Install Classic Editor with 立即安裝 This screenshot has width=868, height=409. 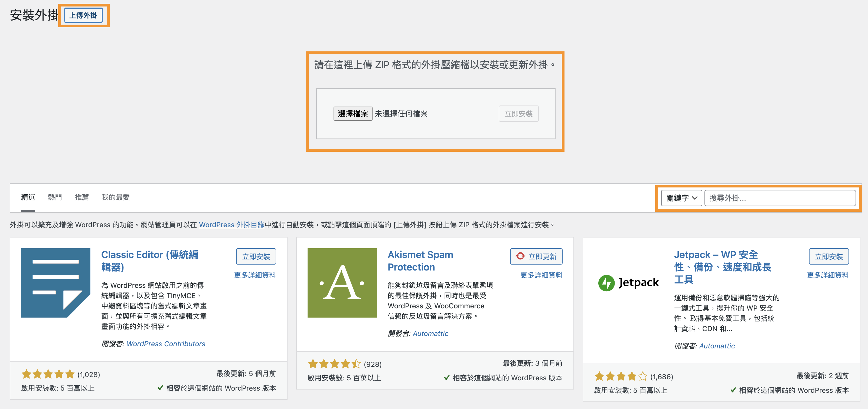tap(256, 256)
